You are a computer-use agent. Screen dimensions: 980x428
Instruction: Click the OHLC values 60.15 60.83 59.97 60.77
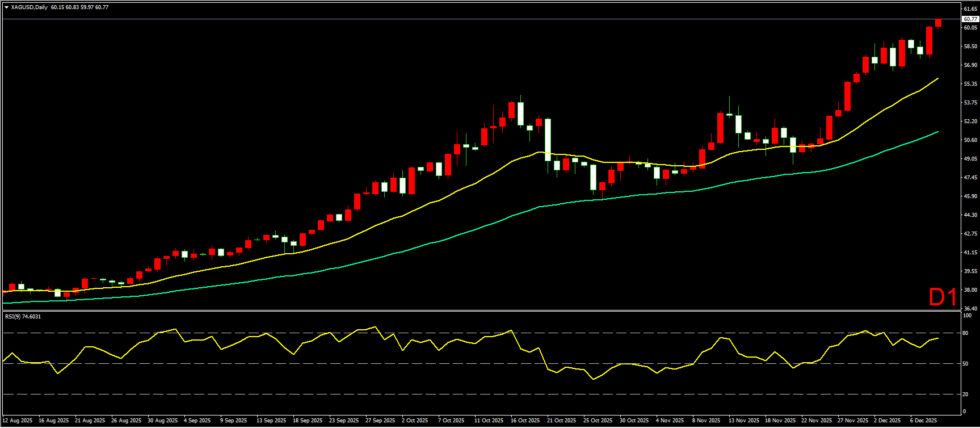pyautogui.click(x=79, y=7)
